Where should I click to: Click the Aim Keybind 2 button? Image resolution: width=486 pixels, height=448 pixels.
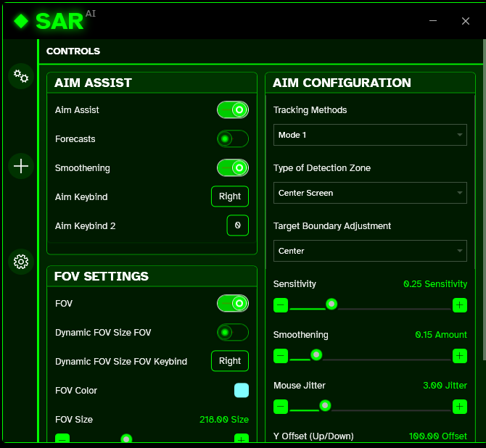click(238, 225)
